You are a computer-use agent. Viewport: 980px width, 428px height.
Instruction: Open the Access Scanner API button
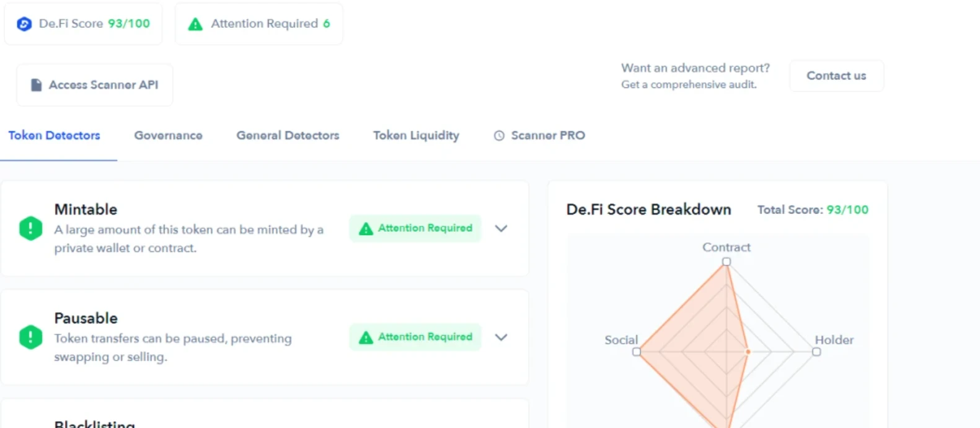95,85
